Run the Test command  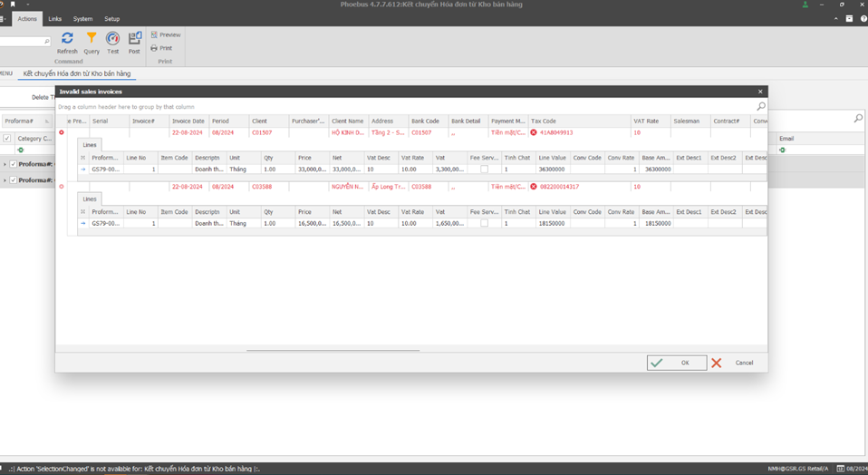112,39
